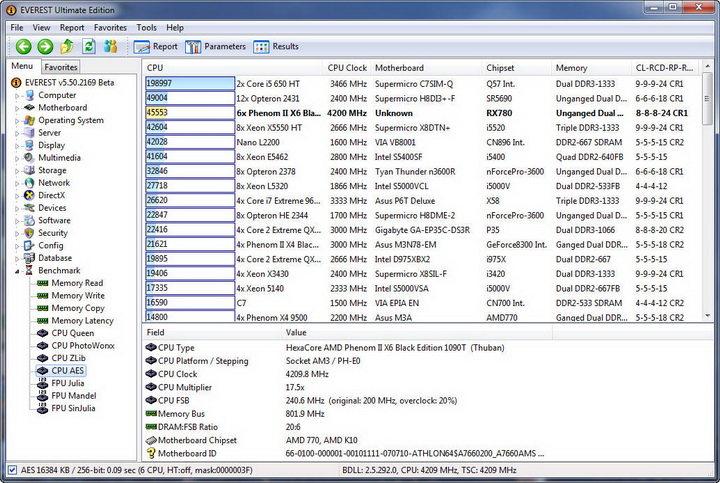
Task: Run the Memory Read benchmark
Action: click(77, 283)
